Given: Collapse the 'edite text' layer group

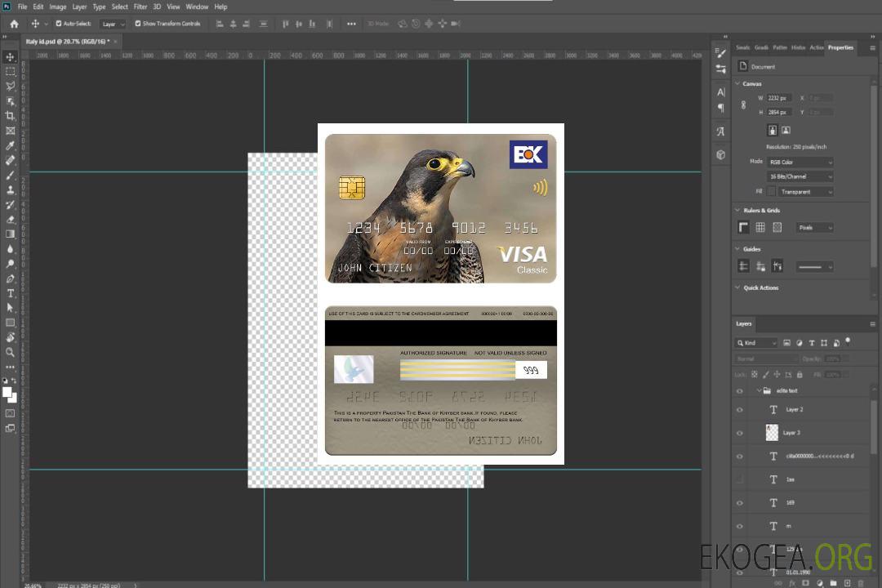Looking at the screenshot, I should pos(759,390).
